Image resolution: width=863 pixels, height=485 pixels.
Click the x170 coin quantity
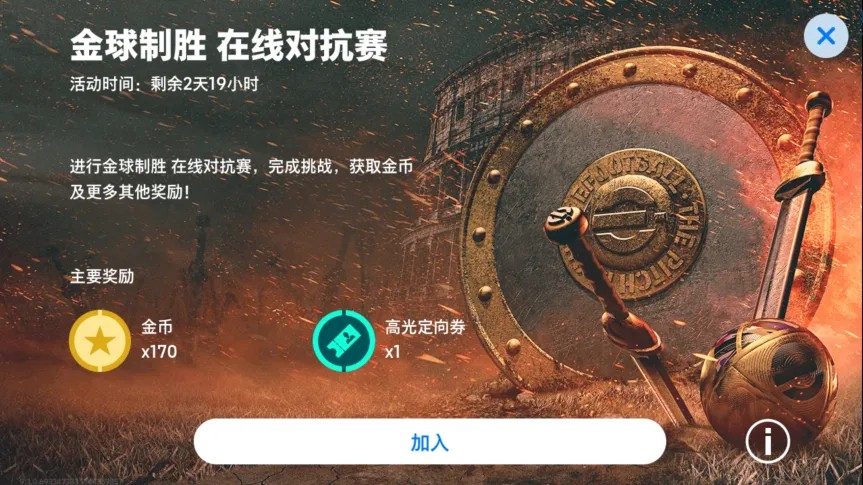[159, 352]
